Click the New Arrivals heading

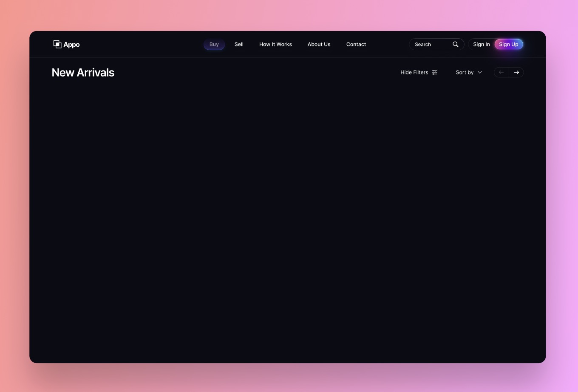[x=83, y=72]
